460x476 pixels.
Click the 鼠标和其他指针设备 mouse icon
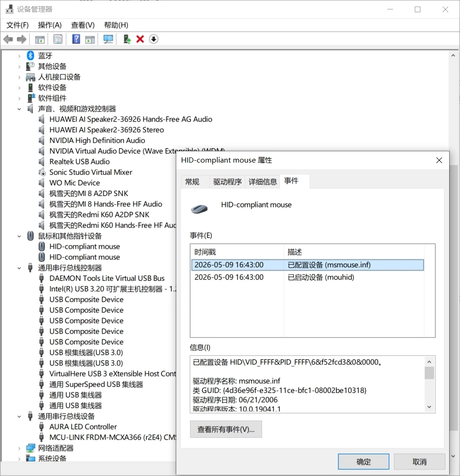click(x=30, y=236)
